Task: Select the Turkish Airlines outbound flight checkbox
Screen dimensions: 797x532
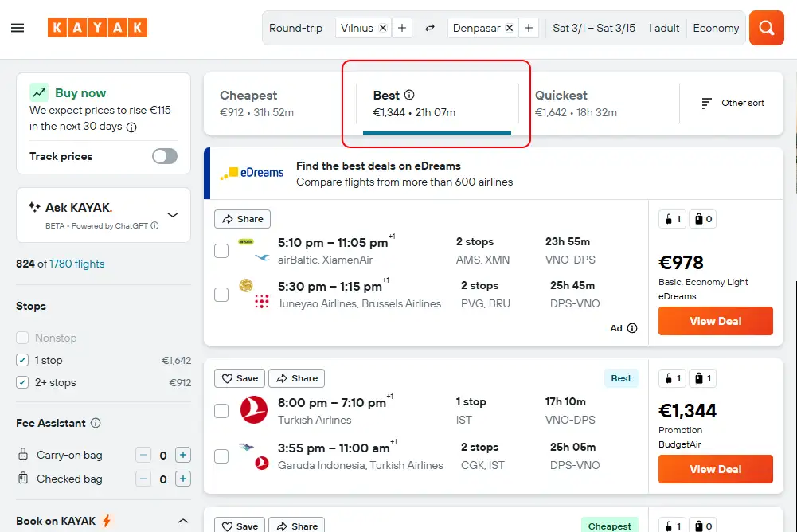Action: point(221,411)
